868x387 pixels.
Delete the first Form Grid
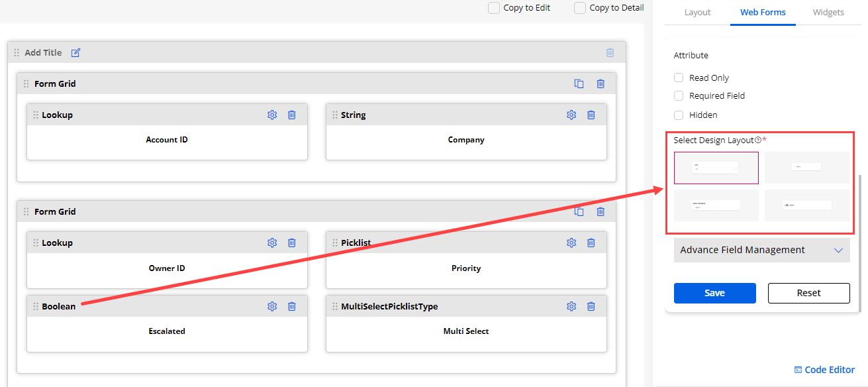601,83
